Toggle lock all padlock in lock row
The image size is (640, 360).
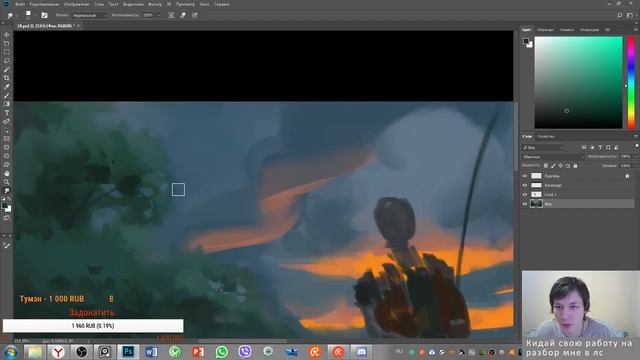pyautogui.click(x=575, y=166)
